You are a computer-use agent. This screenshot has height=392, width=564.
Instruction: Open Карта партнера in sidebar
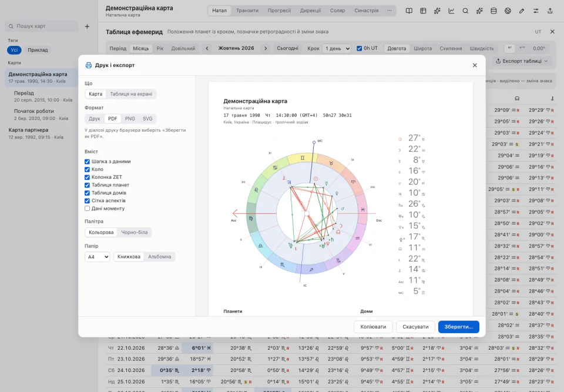(x=41, y=133)
